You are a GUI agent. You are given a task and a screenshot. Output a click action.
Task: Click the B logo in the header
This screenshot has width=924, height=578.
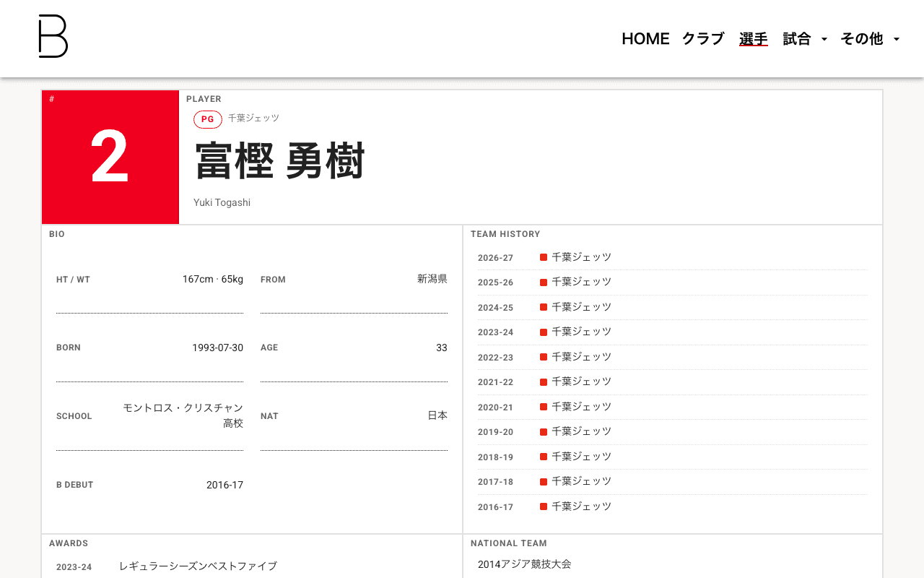tap(53, 36)
